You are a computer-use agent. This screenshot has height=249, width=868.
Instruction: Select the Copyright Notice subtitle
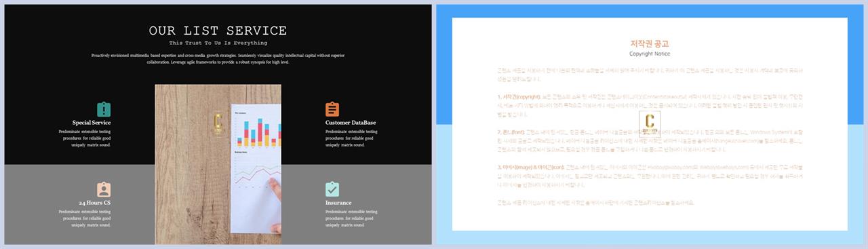tap(650, 54)
